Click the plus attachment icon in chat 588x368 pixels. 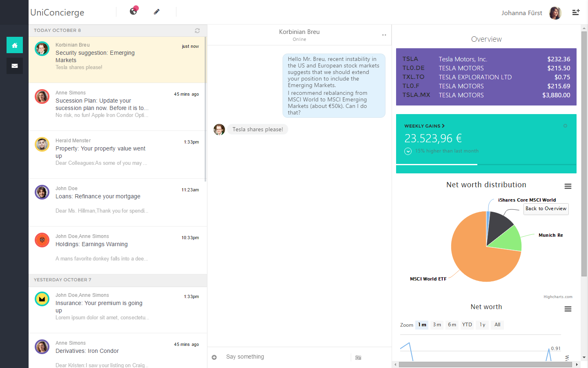click(x=214, y=357)
